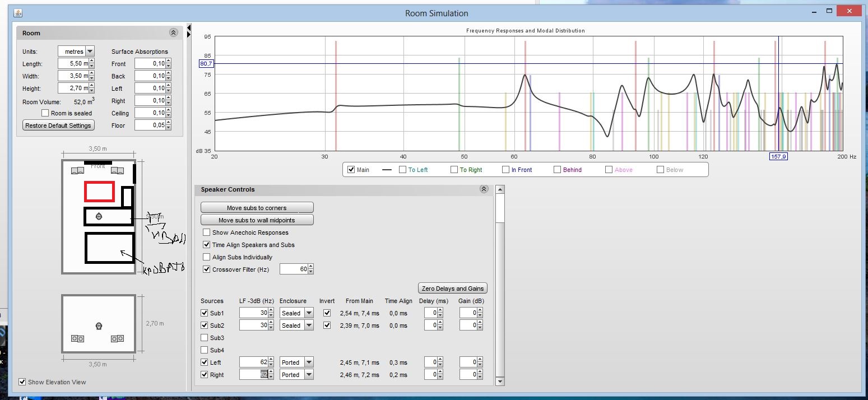
Task: Open Left speaker Enclosure dropdown set to Ported
Action: click(x=309, y=362)
